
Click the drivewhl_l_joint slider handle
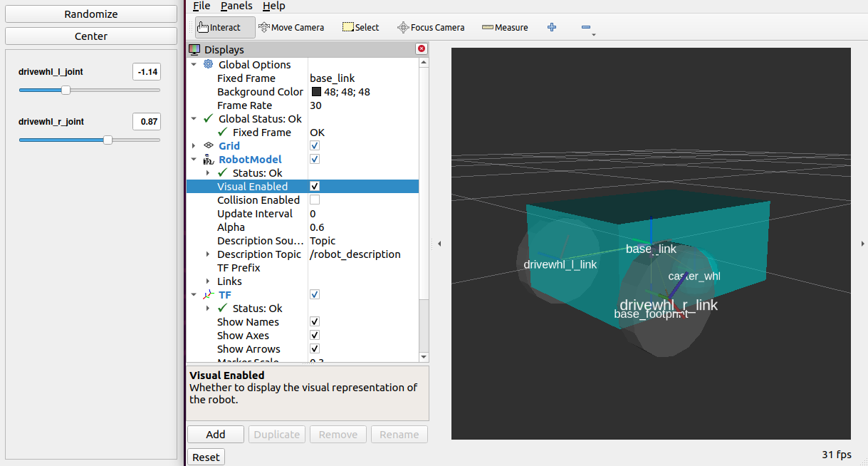click(x=66, y=90)
